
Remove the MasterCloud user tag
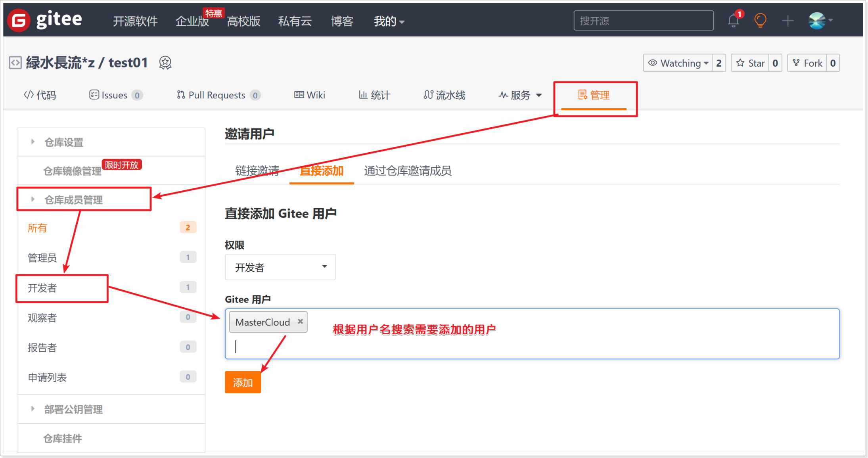300,322
